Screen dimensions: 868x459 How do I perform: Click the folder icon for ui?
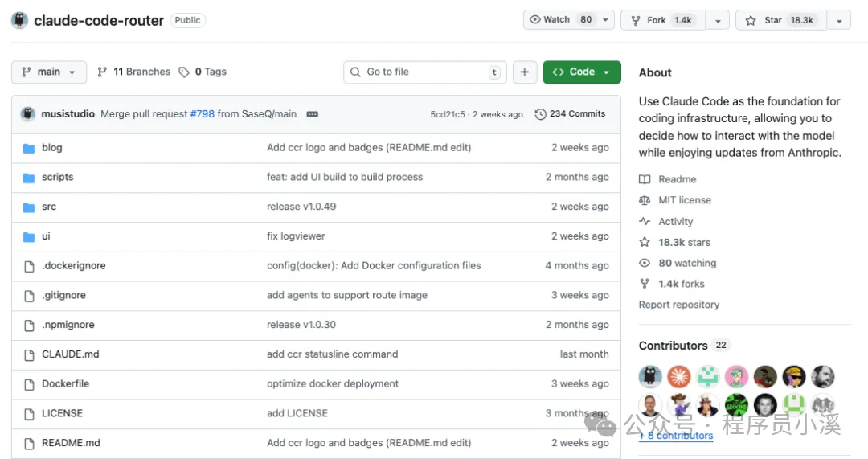pyautogui.click(x=29, y=236)
